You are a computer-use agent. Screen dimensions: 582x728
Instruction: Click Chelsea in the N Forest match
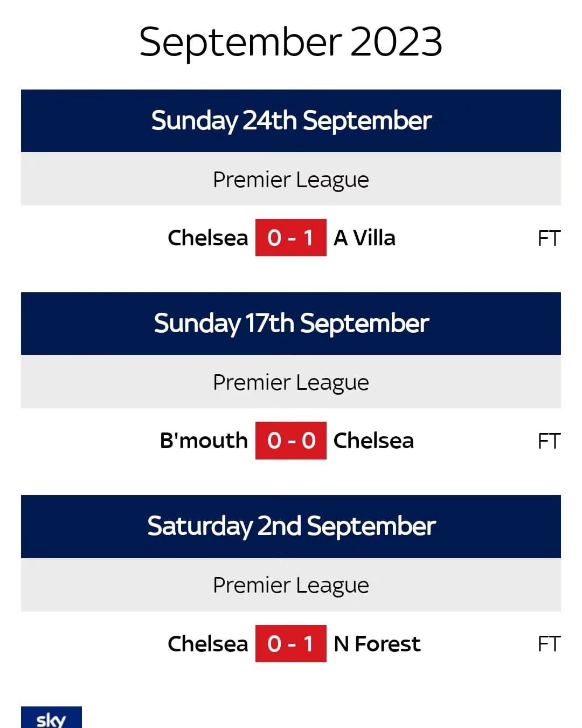tap(208, 643)
